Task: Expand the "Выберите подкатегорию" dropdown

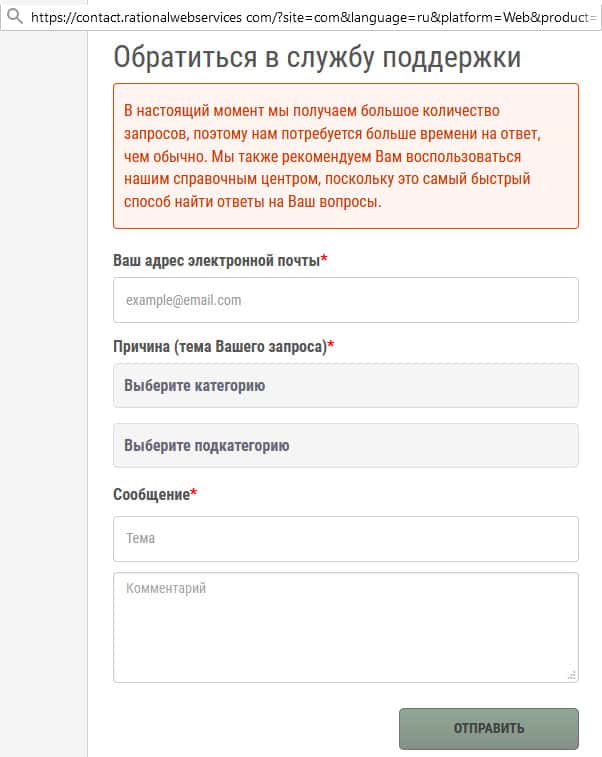Action: tap(345, 446)
